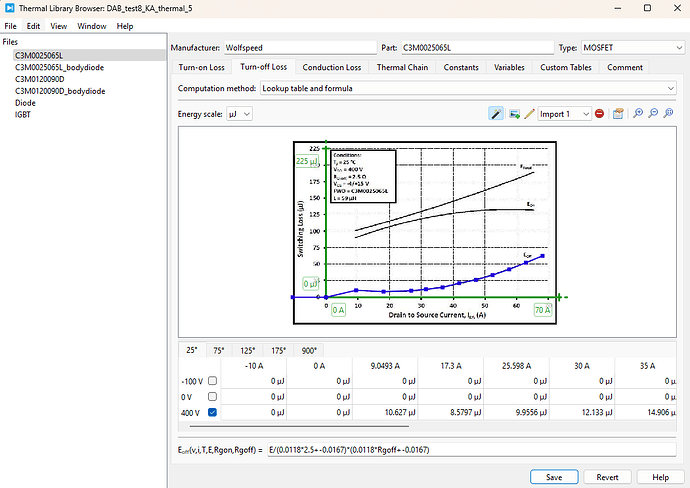Click the 0 A axis marker label
This screenshot has height=488, width=690.
[338, 310]
